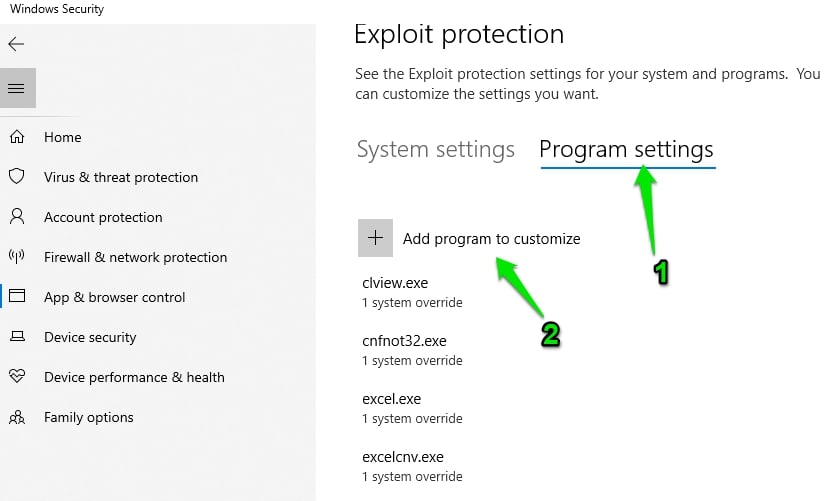Click the Add program to customize label

[491, 239]
